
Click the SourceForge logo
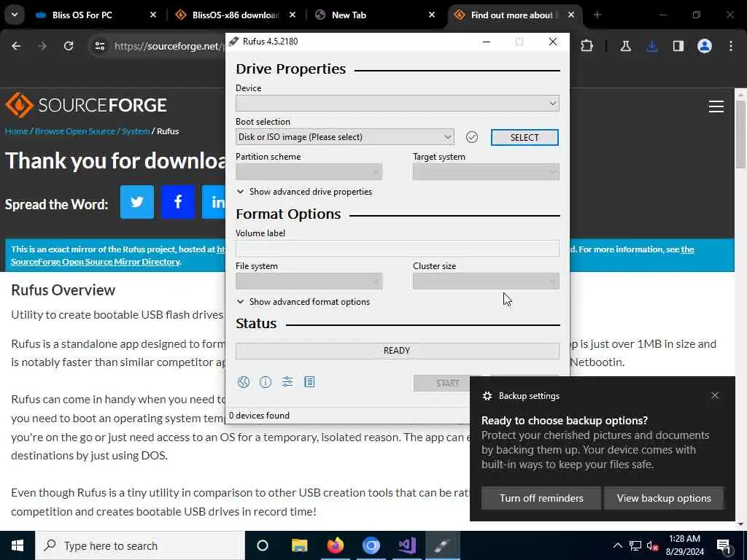86,105
